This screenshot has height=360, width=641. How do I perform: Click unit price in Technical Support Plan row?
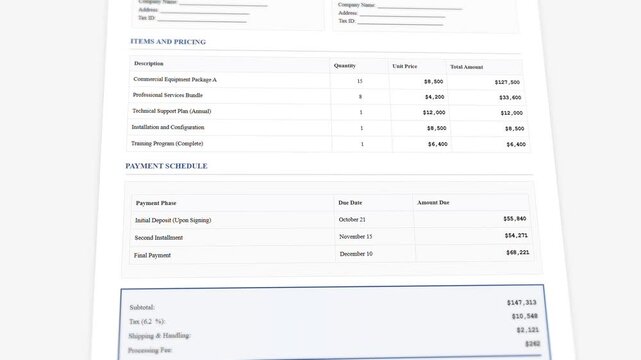click(x=434, y=113)
